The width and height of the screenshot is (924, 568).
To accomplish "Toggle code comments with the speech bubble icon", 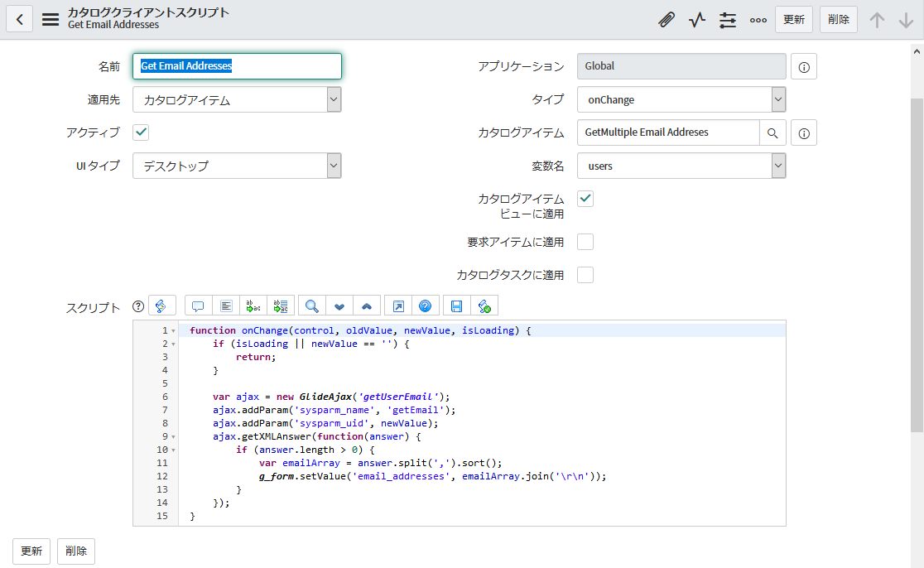I will click(198, 305).
